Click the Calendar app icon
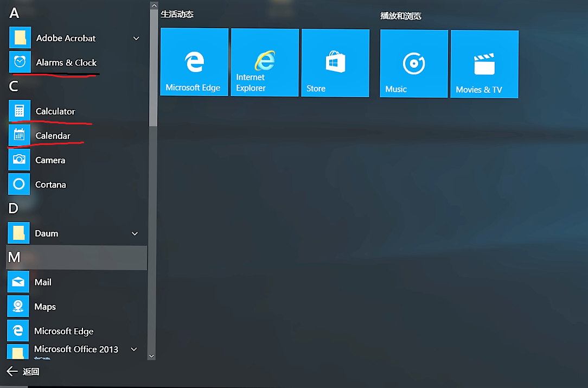588x388 pixels. tap(19, 135)
